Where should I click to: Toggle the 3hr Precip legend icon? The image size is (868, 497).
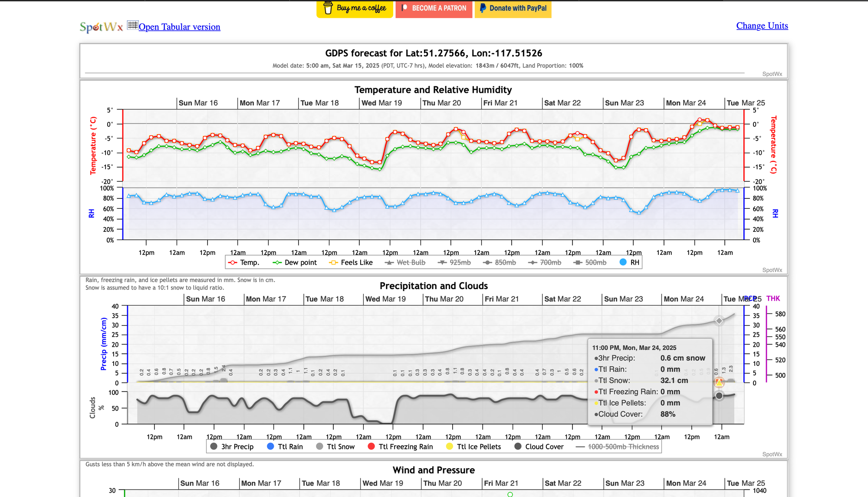click(x=214, y=446)
